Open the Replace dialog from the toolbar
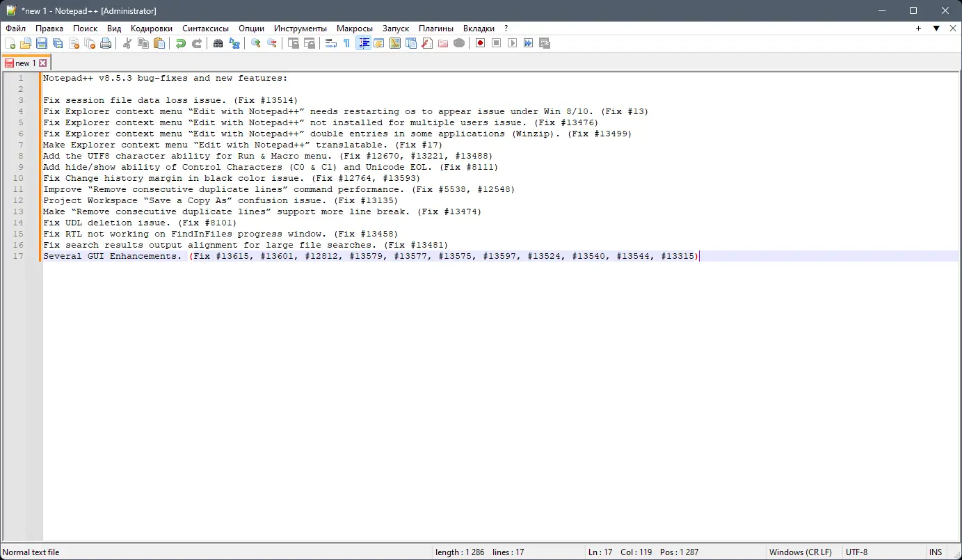This screenshot has height=560, width=962. click(x=234, y=43)
